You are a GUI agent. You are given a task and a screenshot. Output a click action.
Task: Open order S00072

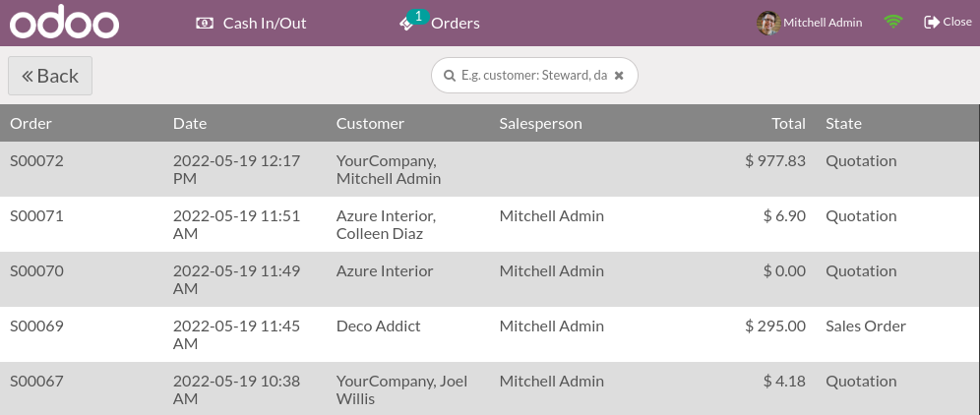click(x=37, y=161)
